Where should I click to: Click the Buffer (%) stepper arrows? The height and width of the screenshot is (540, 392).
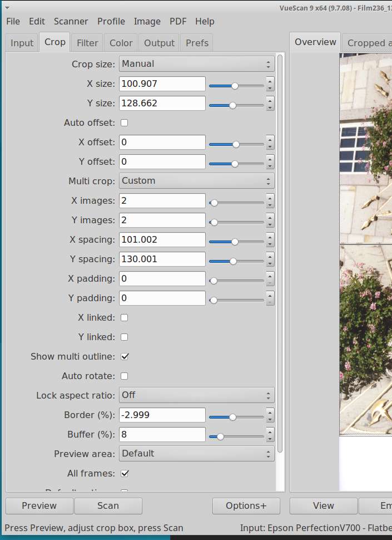270,435
